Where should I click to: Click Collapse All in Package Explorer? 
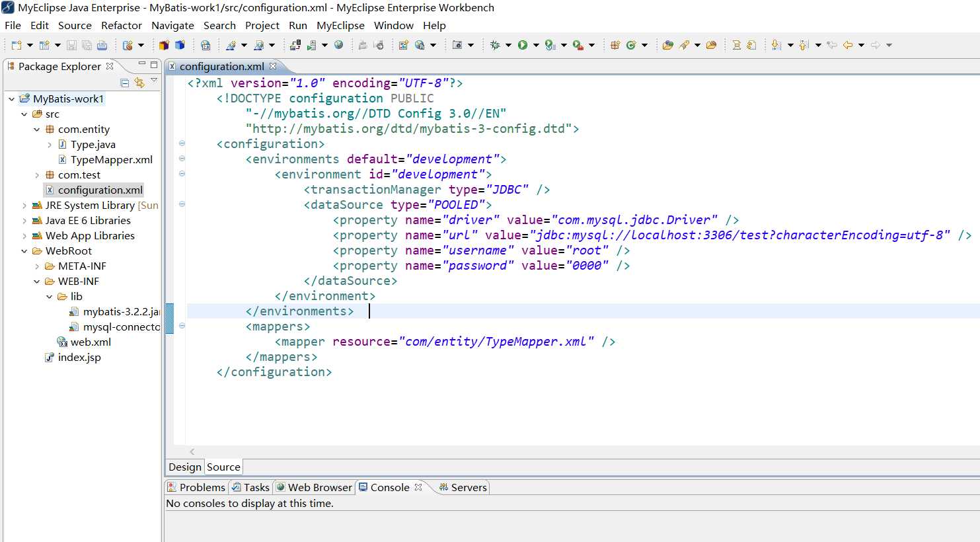pyautogui.click(x=125, y=83)
